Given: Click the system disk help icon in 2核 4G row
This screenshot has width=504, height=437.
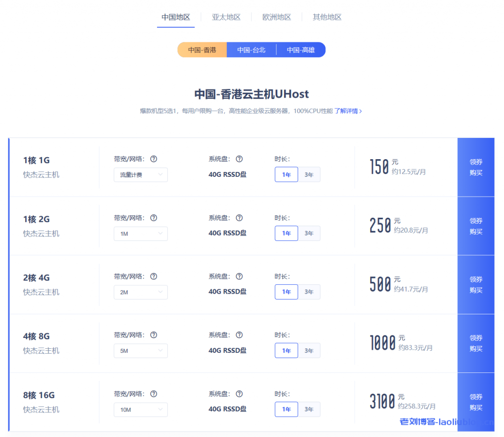Looking at the screenshot, I should point(239,276).
